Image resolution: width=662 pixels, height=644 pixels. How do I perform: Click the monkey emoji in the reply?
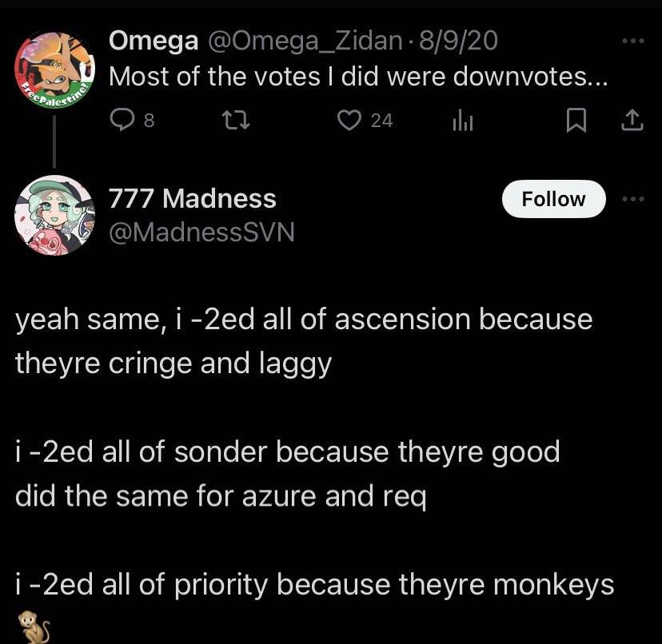[29, 626]
